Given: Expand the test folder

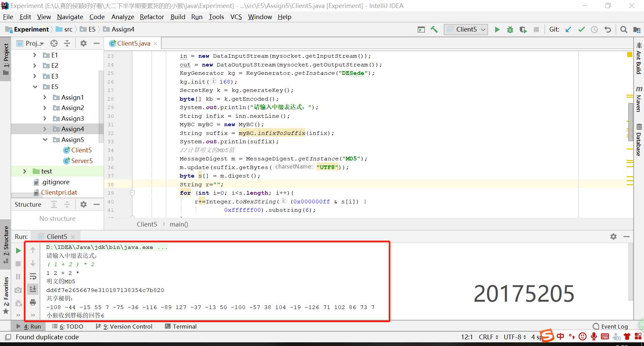Looking at the screenshot, I should point(24,171).
